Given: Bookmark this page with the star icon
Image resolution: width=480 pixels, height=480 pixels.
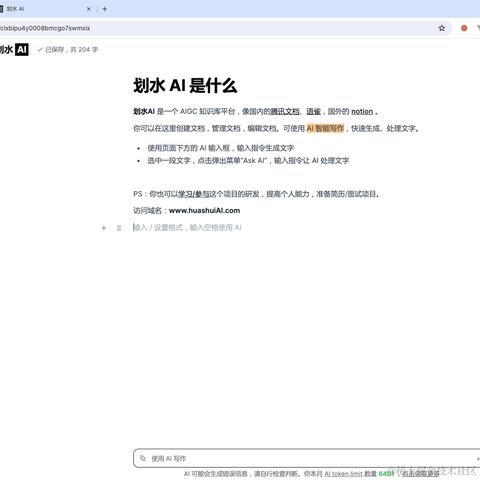Looking at the screenshot, I should (442, 28).
